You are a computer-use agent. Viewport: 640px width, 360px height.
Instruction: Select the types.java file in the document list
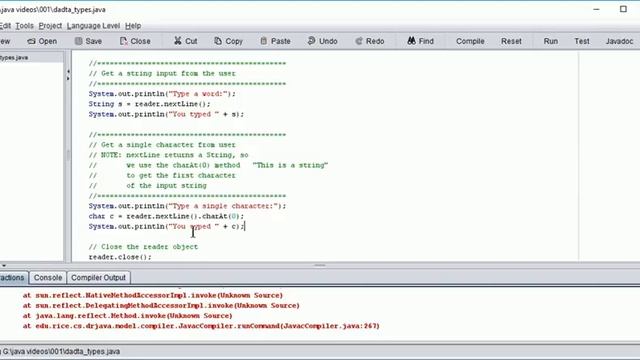(31, 58)
